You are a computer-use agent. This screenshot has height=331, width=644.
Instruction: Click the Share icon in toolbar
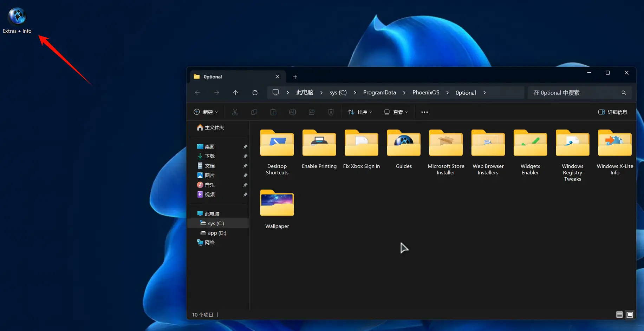[x=312, y=112]
